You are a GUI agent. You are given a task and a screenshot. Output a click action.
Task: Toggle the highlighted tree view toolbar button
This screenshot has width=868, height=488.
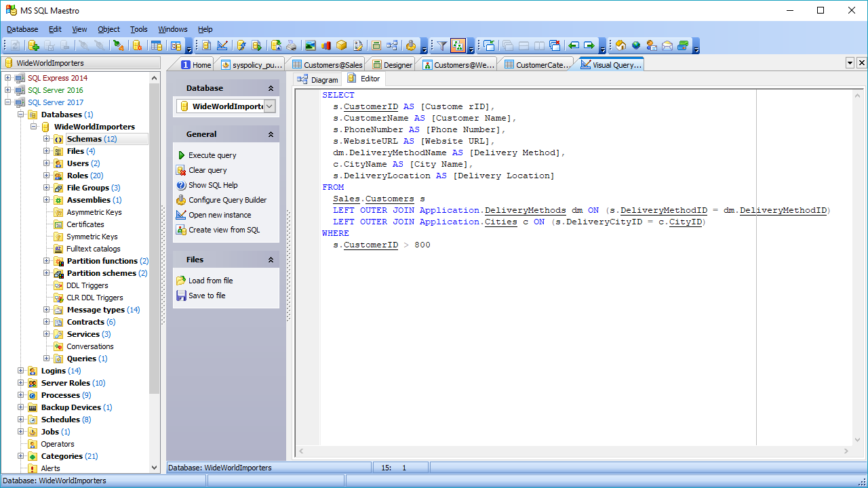[x=458, y=45]
